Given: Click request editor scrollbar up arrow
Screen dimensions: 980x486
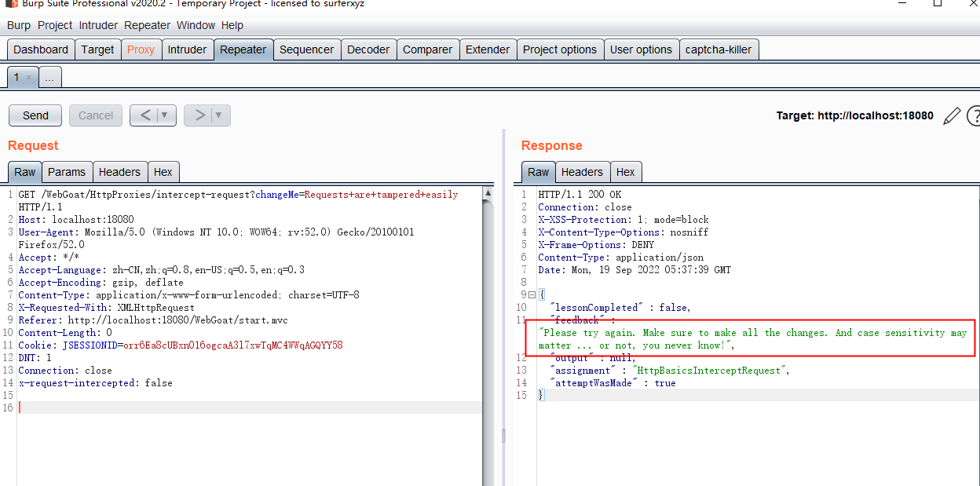Looking at the screenshot, I should click(x=488, y=193).
